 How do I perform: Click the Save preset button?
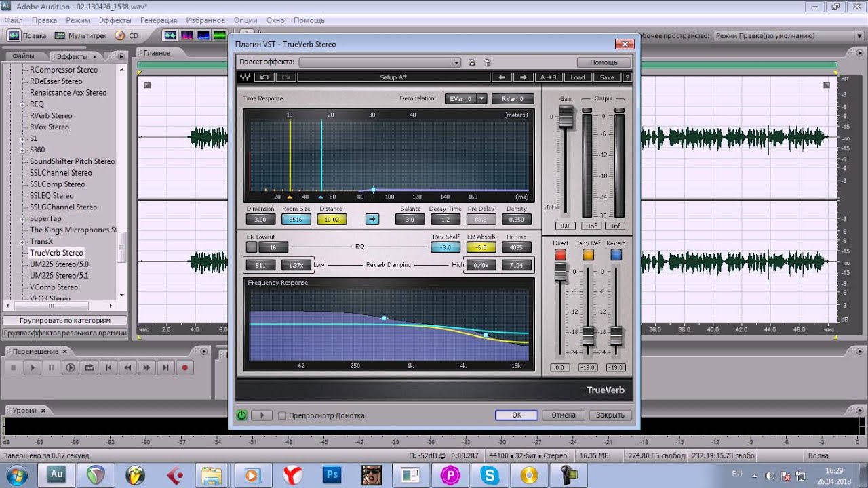pos(607,77)
